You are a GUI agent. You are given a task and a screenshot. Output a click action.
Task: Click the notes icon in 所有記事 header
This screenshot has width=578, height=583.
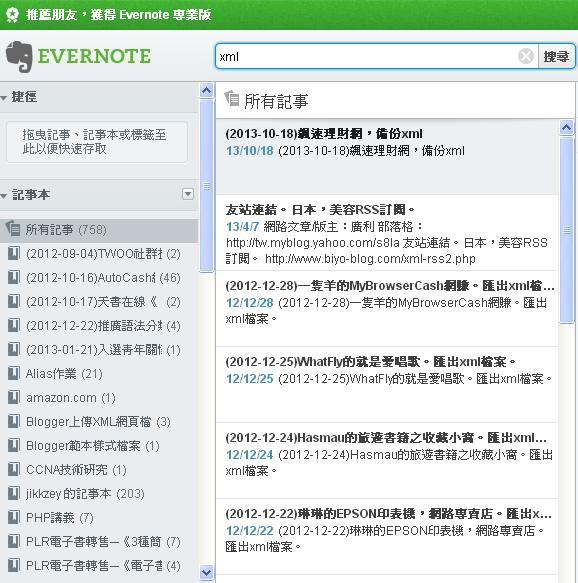pos(232,99)
